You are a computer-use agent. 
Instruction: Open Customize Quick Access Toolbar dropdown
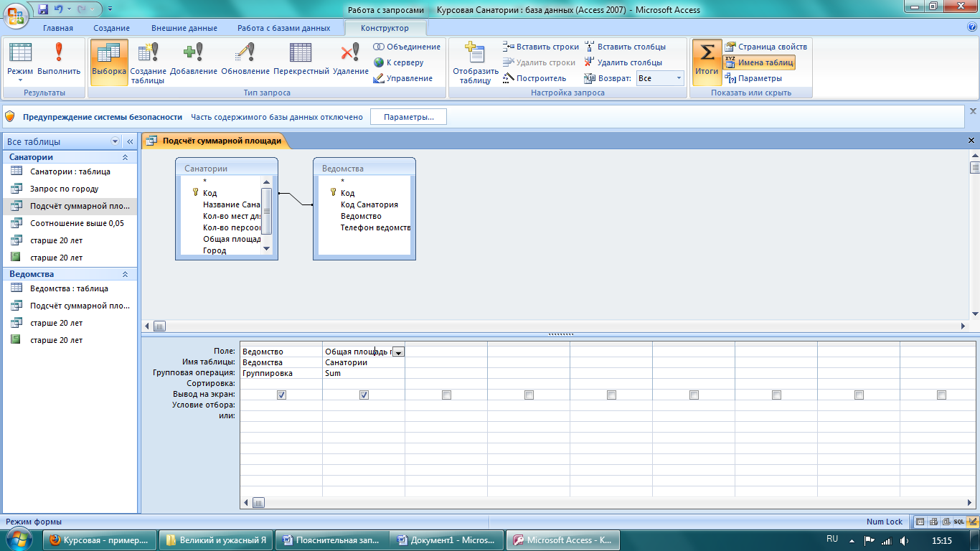point(110,10)
